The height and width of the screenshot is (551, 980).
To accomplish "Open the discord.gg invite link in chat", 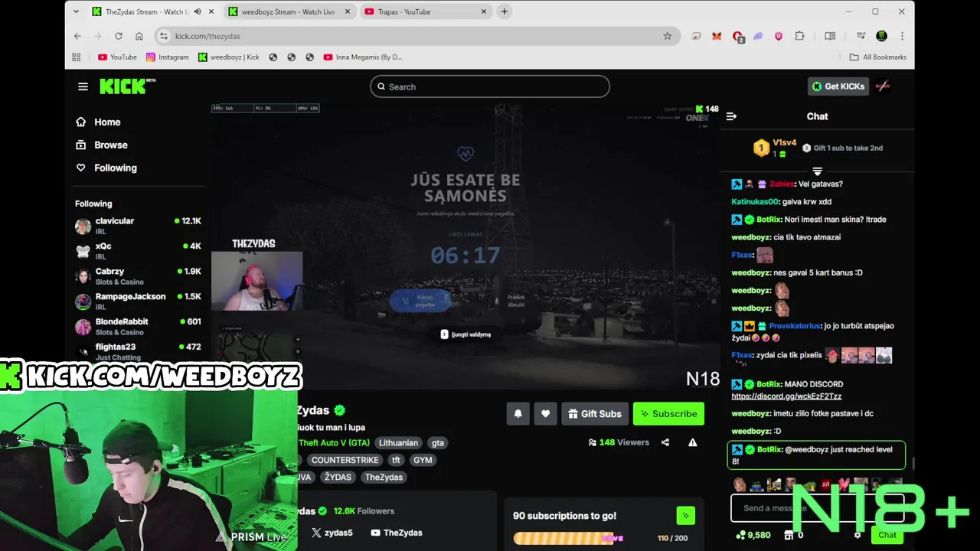I will [x=786, y=396].
